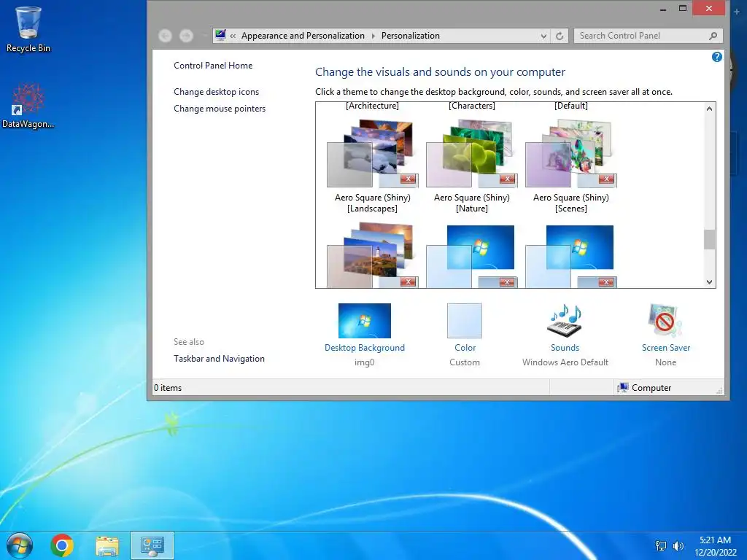Screen dimensions: 747x560
Task: Expand the address bar history dropdown
Action: 543,36
